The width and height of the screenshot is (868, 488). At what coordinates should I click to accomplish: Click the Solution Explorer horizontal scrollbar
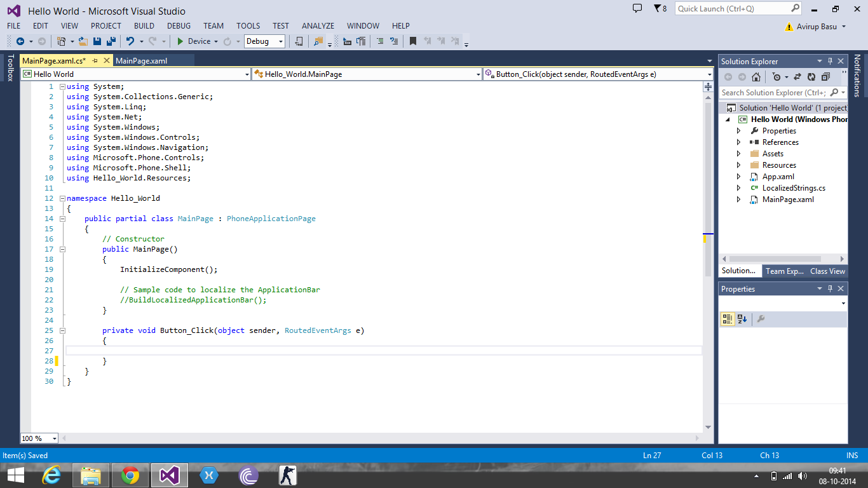[783, 259]
